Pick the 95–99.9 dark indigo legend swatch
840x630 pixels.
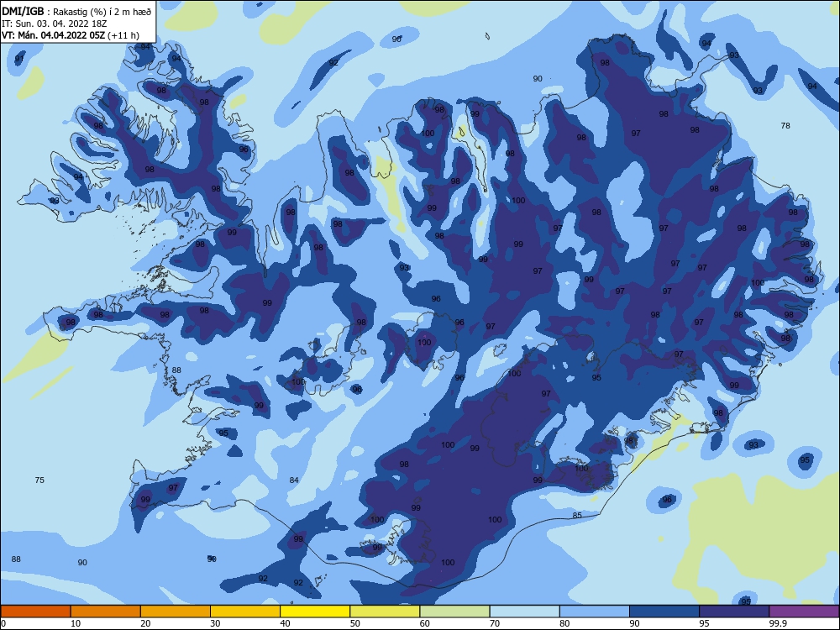click(734, 612)
